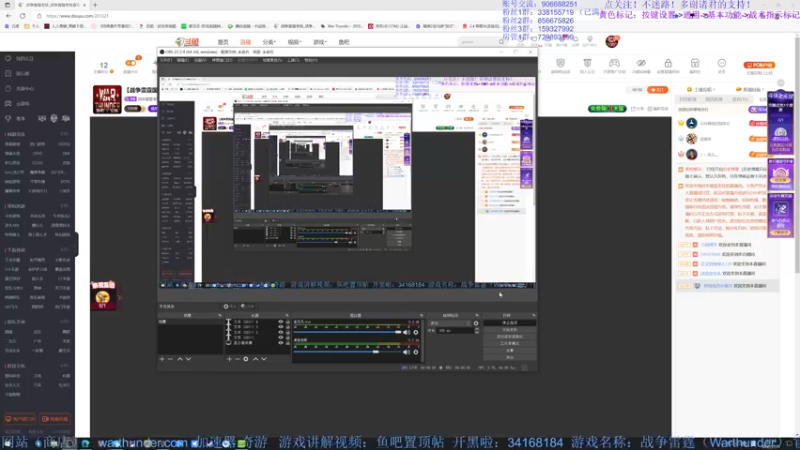800x450 pixels.
Task: Open the scene transition properties gear
Action: click(476, 323)
